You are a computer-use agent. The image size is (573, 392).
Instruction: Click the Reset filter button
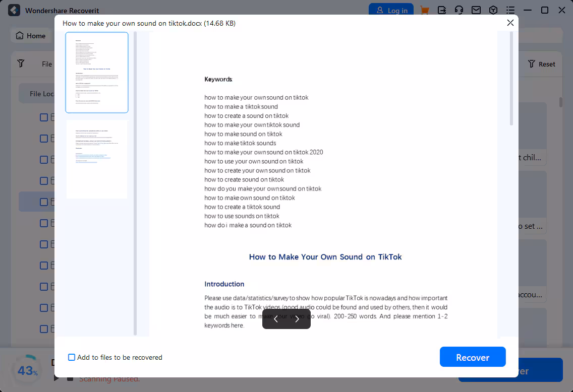click(542, 64)
